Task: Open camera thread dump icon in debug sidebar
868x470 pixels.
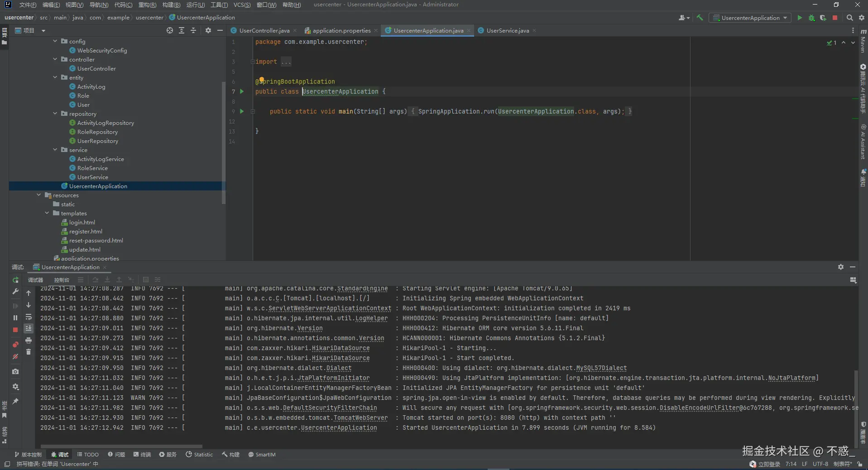Action: click(15, 371)
